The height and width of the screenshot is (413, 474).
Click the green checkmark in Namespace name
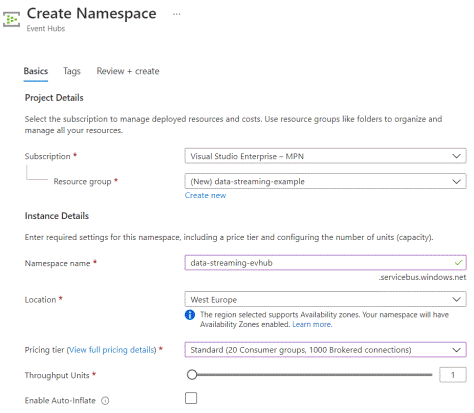click(x=458, y=263)
